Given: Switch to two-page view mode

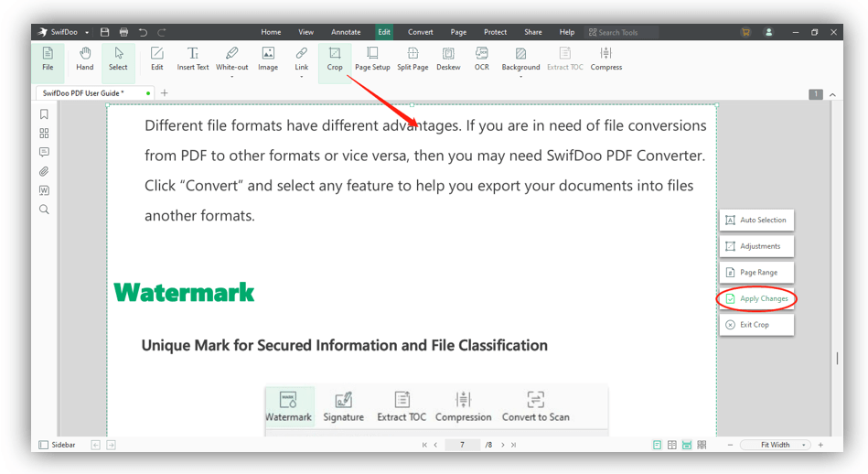Looking at the screenshot, I should pos(672,445).
